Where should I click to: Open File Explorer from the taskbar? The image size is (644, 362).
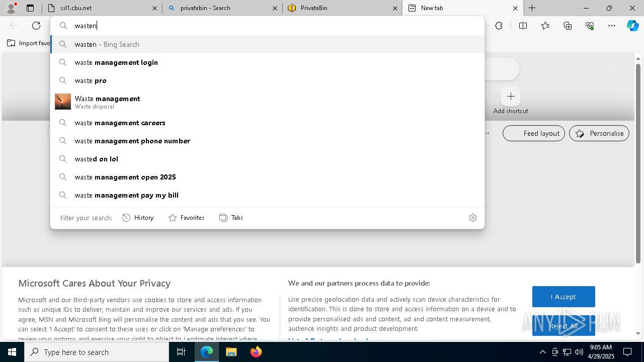231,352
